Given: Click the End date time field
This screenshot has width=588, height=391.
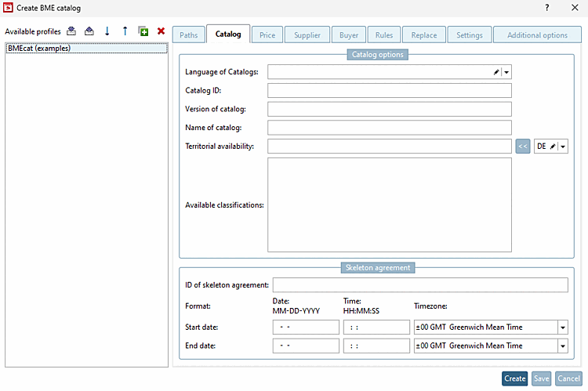Looking at the screenshot, I should (376, 346).
